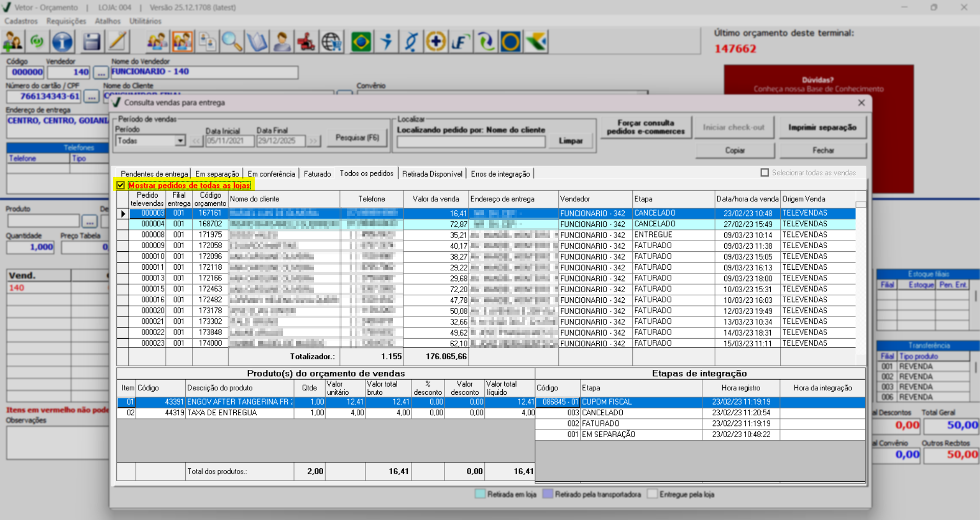Open the magnifying glass search tool
The height and width of the screenshot is (520, 980).
[232, 42]
